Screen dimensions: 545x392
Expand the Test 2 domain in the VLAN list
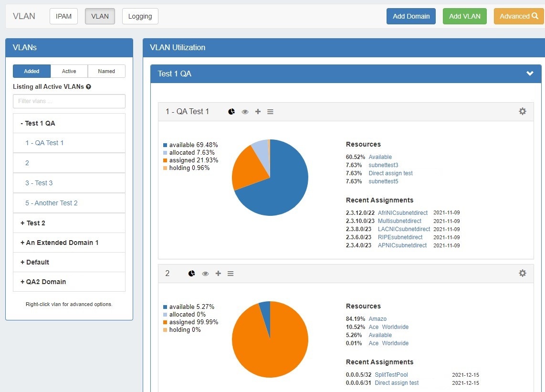point(33,223)
